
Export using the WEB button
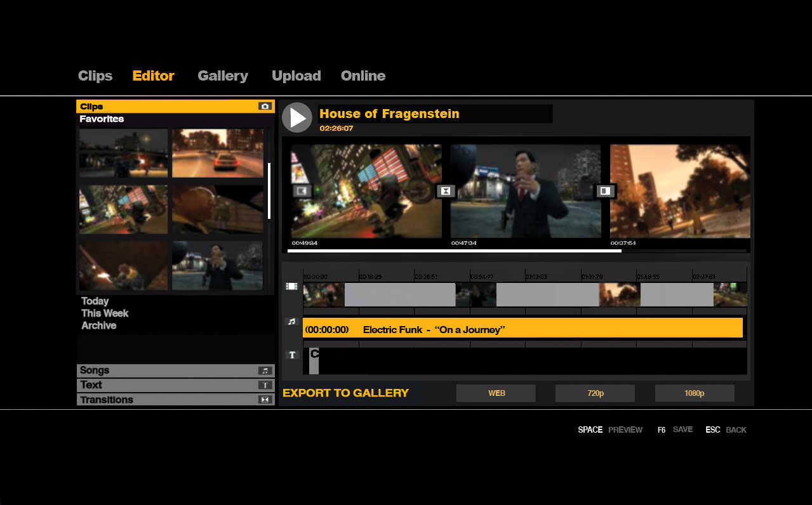[496, 393]
